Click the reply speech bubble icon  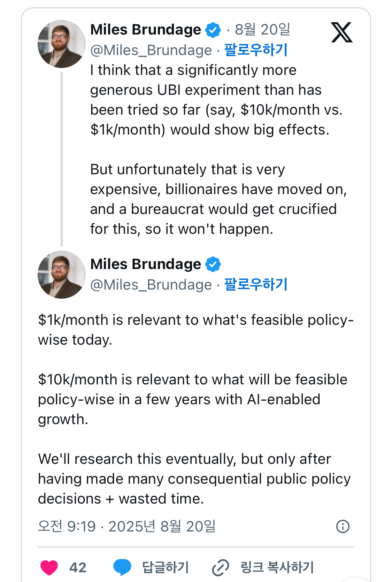pyautogui.click(x=122, y=567)
